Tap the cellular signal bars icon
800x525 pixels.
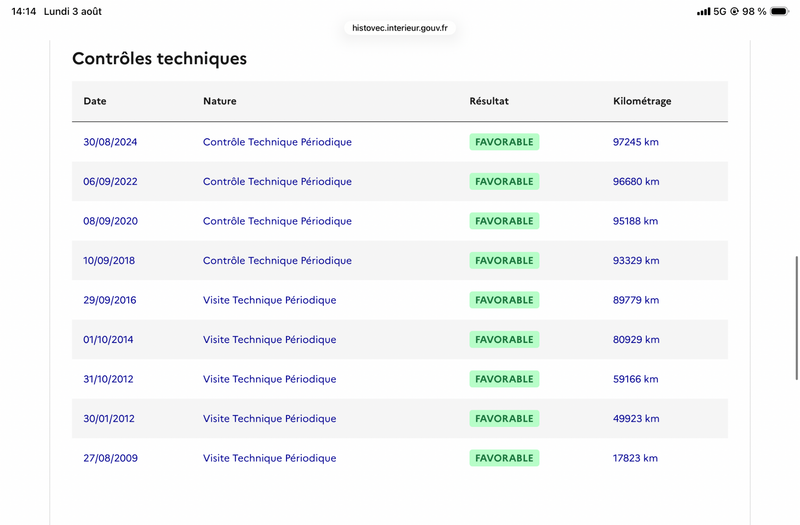pyautogui.click(x=704, y=11)
